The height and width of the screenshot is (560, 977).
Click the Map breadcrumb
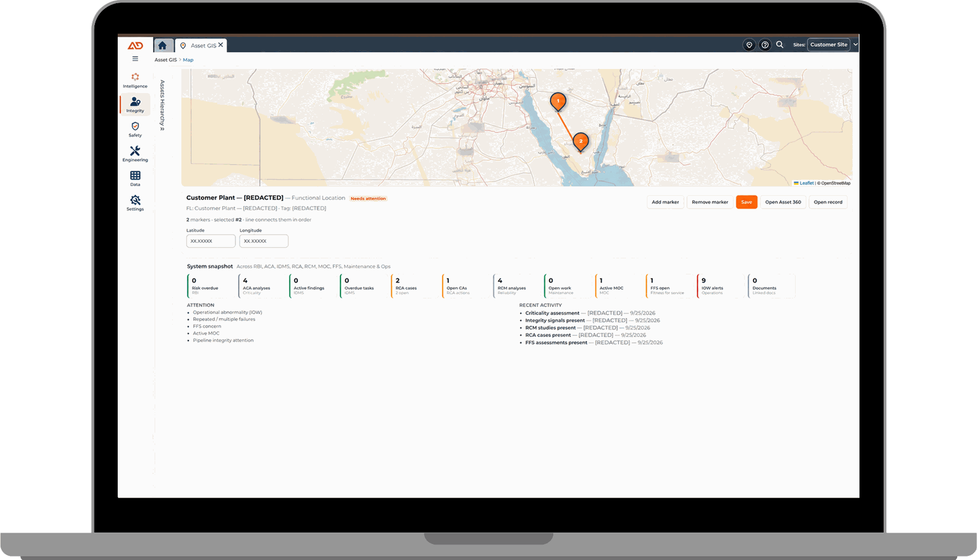pos(188,60)
